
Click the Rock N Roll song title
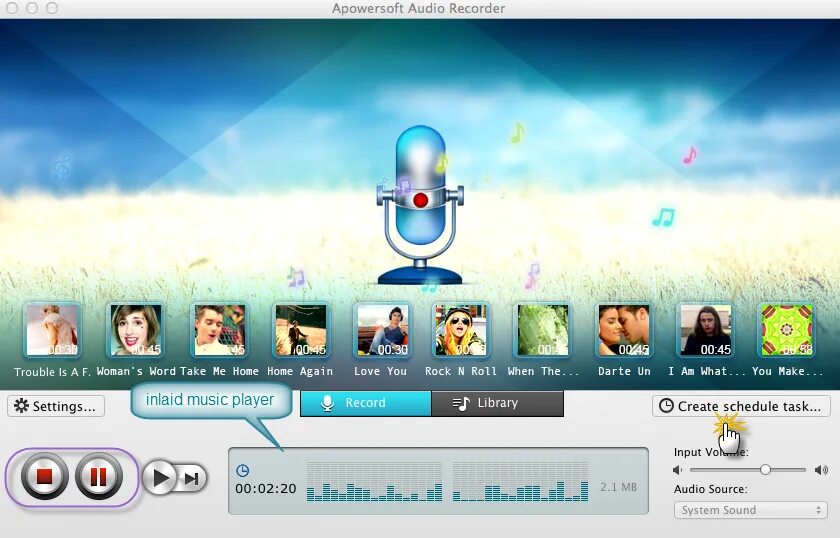(461, 371)
